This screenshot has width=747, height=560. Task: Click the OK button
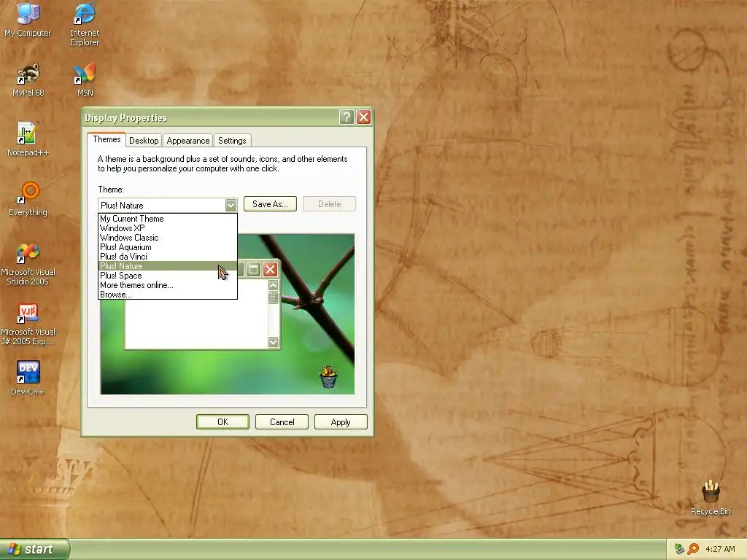click(x=222, y=422)
